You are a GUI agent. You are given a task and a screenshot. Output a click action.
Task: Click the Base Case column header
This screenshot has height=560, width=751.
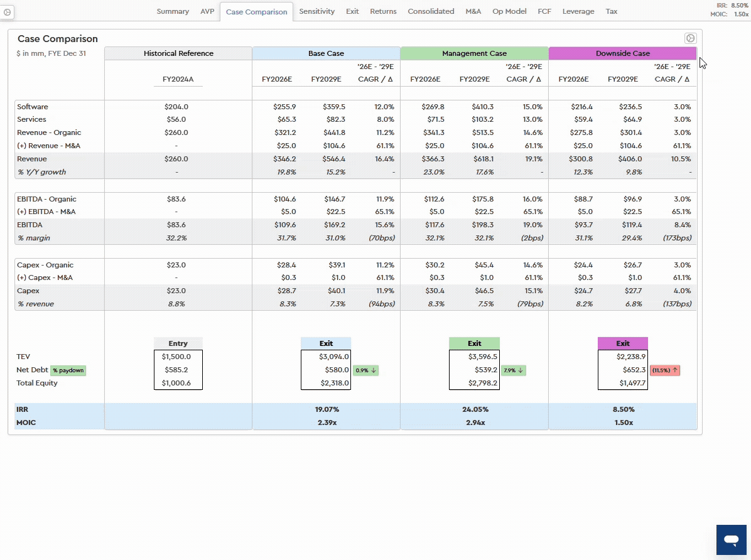326,53
